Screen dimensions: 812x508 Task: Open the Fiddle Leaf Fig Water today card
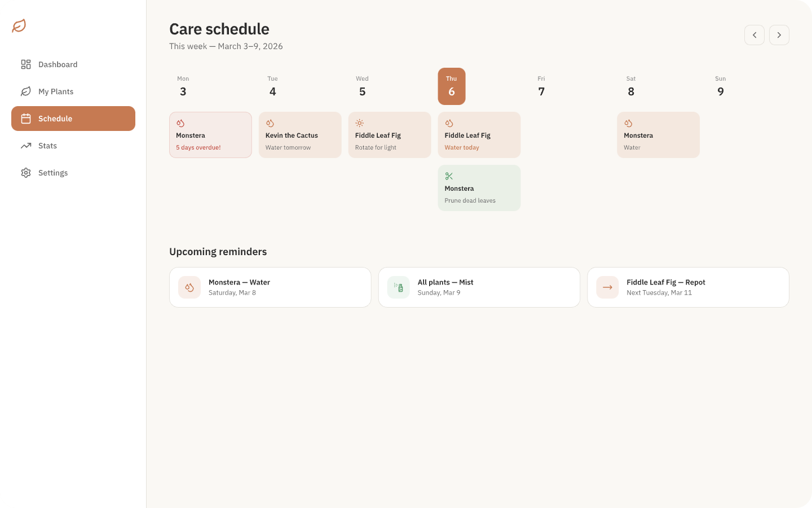pyautogui.click(x=479, y=135)
